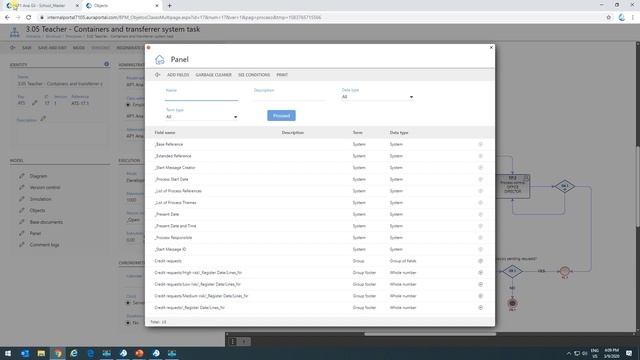Open File Explorer from the taskbar

tap(41, 353)
